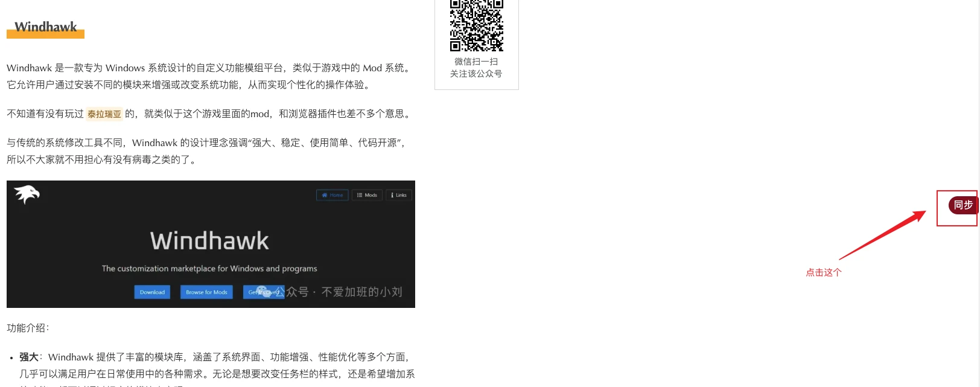Click the WeChat QR code image
The height and width of the screenshot is (387, 980).
pos(476,25)
